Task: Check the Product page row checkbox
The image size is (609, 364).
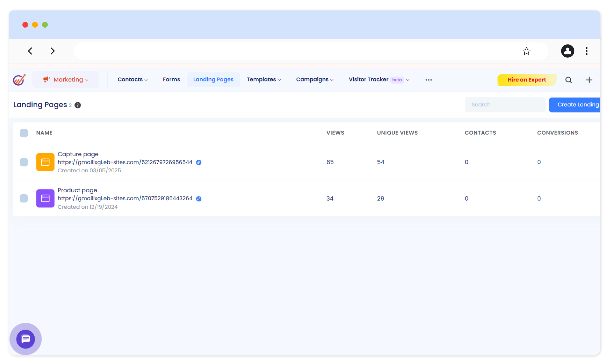Action: point(24,198)
